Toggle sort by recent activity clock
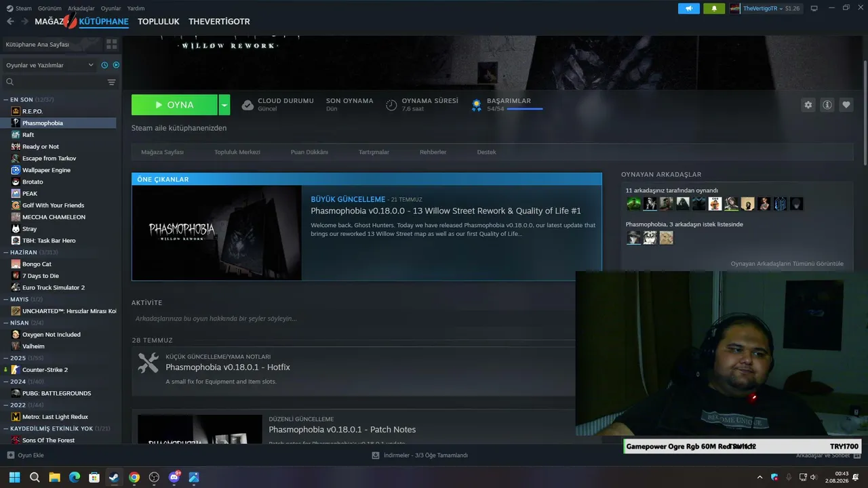This screenshot has width=868, height=488. click(x=104, y=65)
